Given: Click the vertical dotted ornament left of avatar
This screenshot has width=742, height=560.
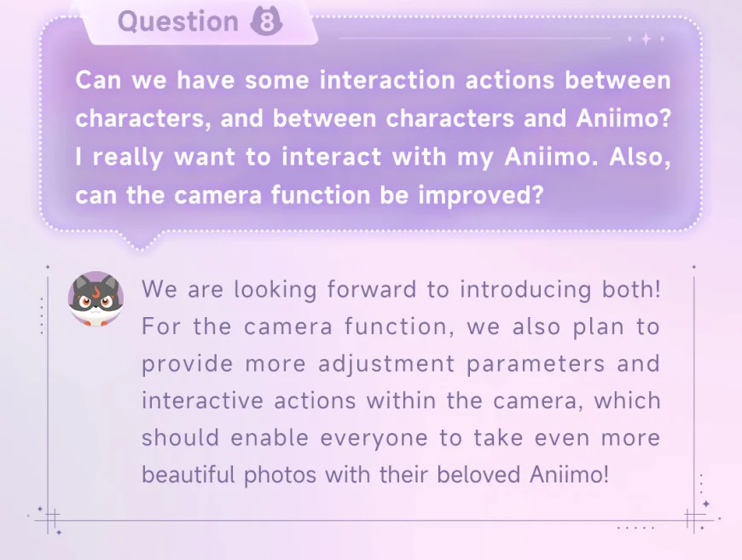Looking at the screenshot, I should coord(42,315).
